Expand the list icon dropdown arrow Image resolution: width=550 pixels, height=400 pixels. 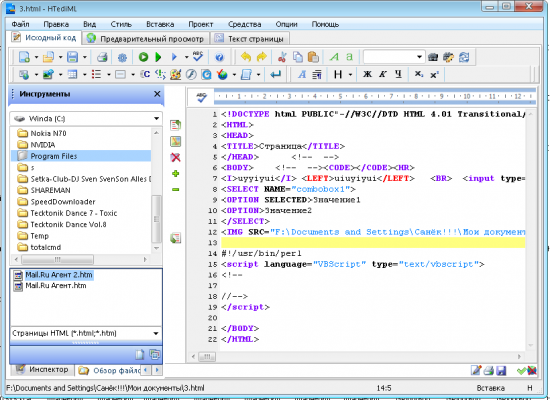(x=108, y=74)
